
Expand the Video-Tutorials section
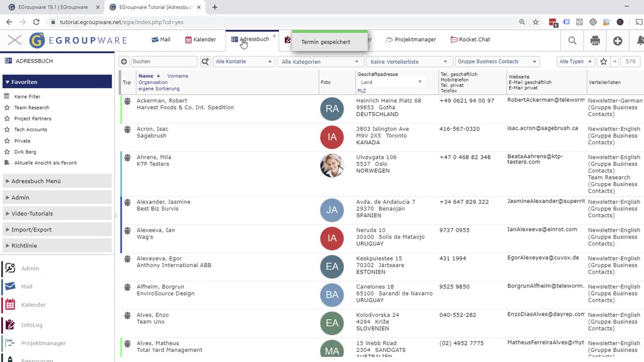pyautogui.click(x=57, y=214)
